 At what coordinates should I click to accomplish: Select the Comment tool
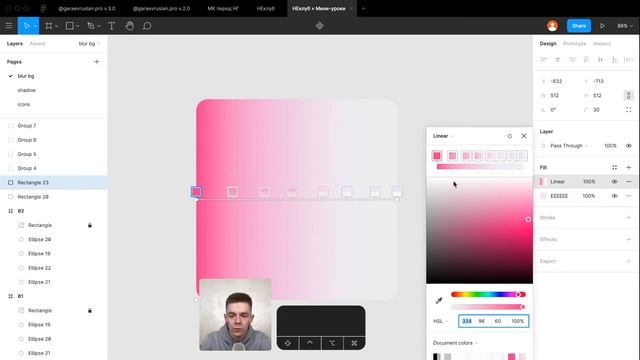147,26
